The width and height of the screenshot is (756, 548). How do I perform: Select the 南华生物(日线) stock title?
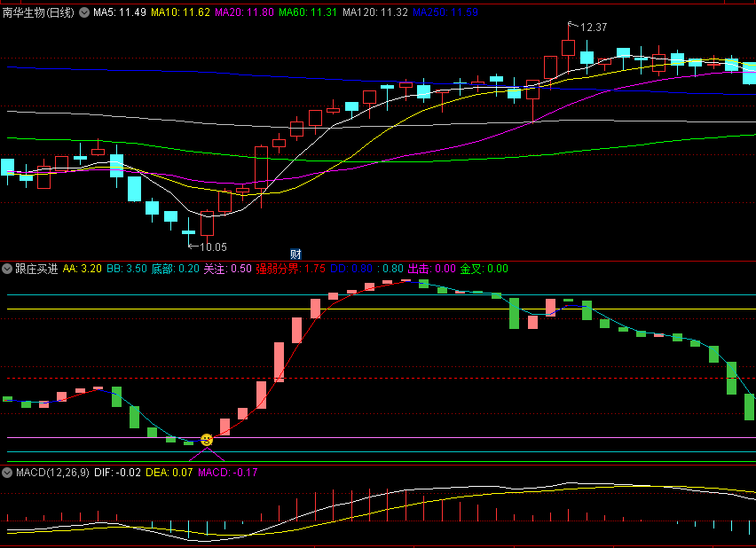coord(38,12)
